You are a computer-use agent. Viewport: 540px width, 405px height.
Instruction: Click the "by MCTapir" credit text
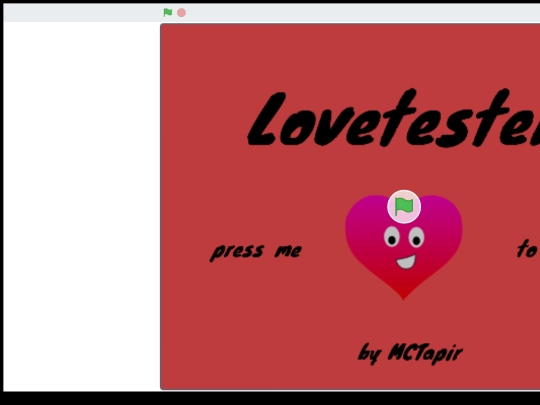point(411,353)
